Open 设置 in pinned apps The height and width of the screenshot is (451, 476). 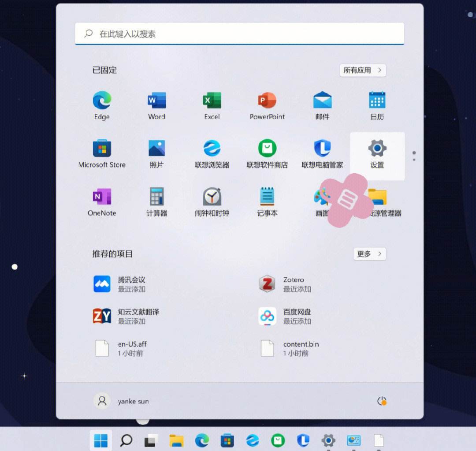(x=377, y=156)
